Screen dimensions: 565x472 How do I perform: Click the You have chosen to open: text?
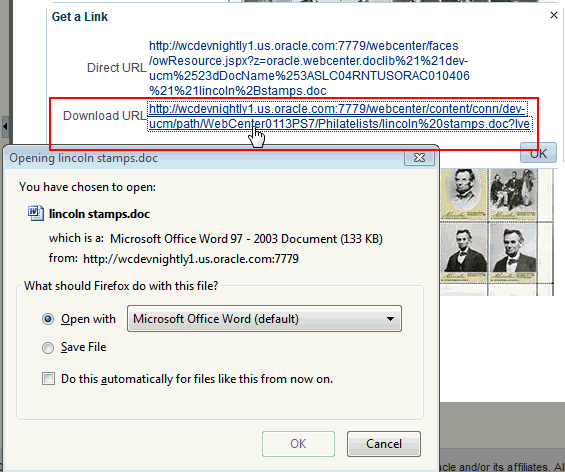88,187
